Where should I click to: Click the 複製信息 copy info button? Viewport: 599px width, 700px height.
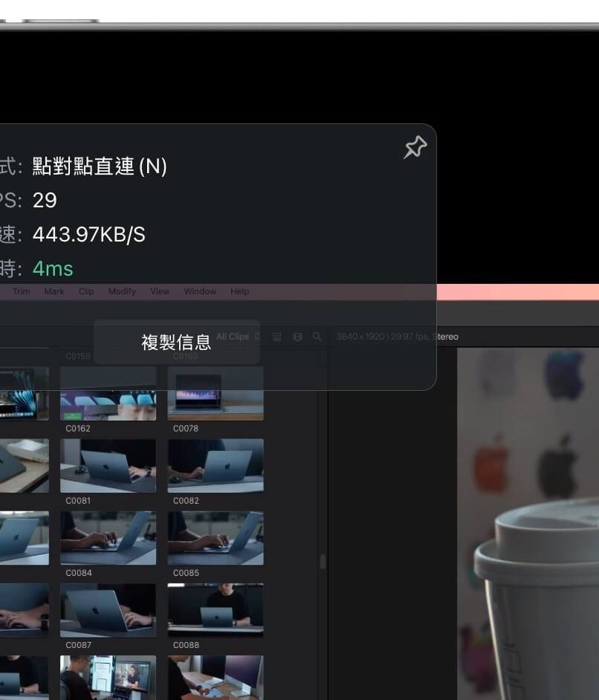tap(176, 342)
